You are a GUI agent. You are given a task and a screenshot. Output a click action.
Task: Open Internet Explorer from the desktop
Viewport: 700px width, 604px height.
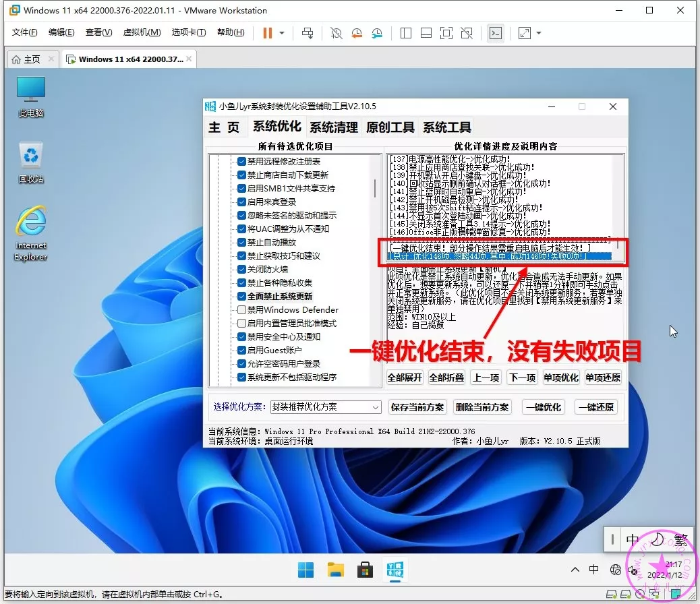[31, 233]
